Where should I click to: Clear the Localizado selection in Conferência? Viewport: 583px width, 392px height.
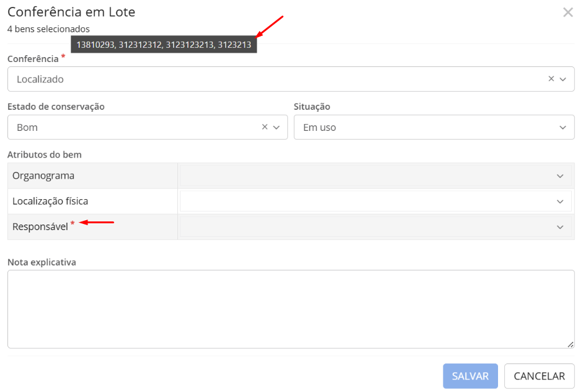pyautogui.click(x=551, y=79)
